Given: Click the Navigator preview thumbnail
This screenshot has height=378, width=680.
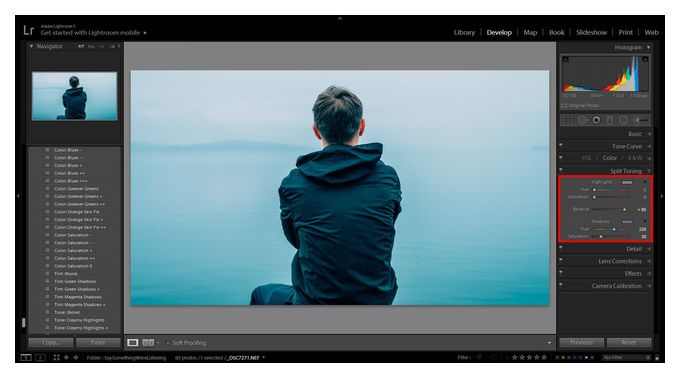Looking at the screenshot, I should (x=75, y=96).
